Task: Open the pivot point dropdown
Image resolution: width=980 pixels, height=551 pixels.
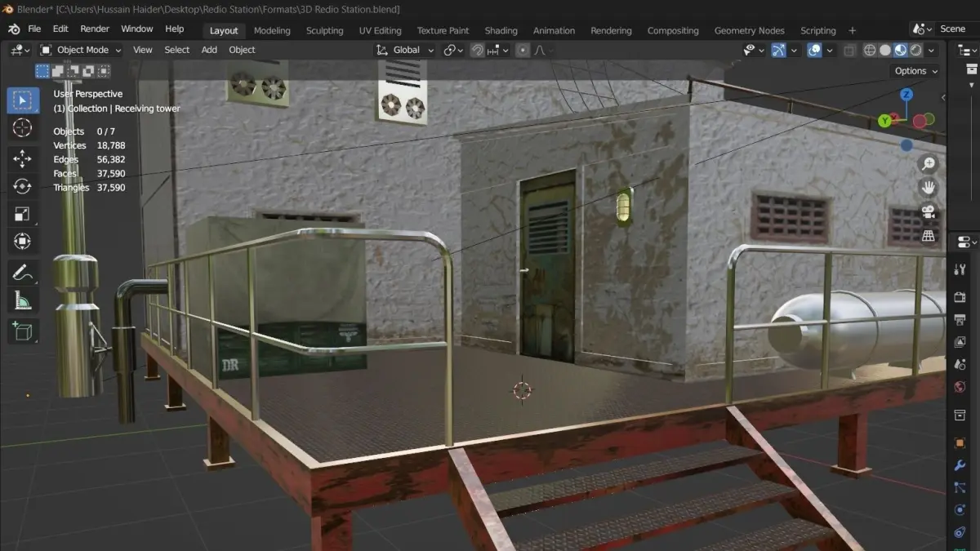Action: (453, 50)
